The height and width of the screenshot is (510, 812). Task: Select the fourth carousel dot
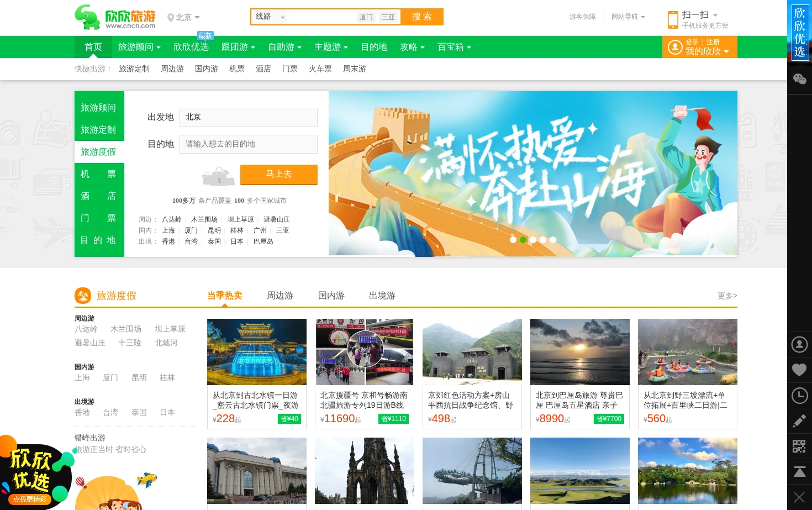pos(543,240)
